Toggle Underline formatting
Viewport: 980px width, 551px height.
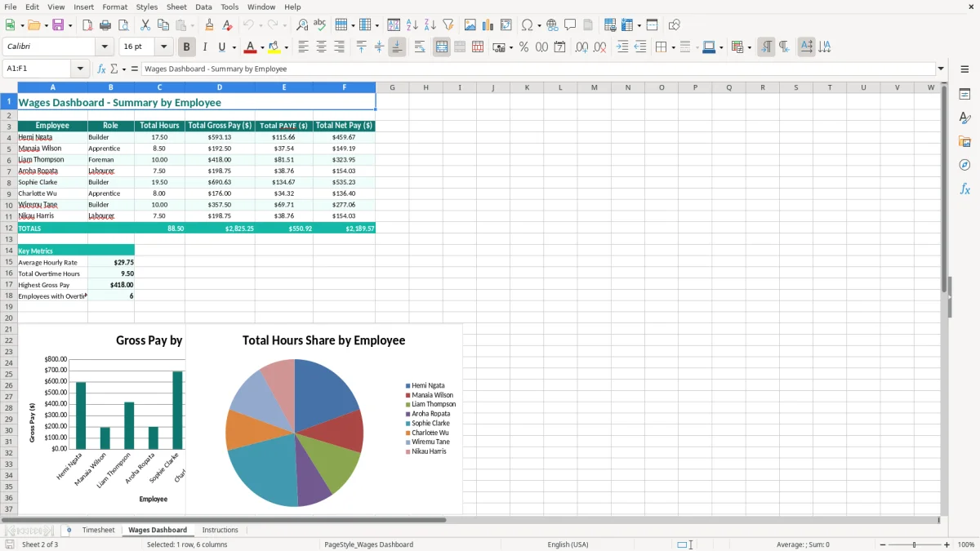point(222,47)
